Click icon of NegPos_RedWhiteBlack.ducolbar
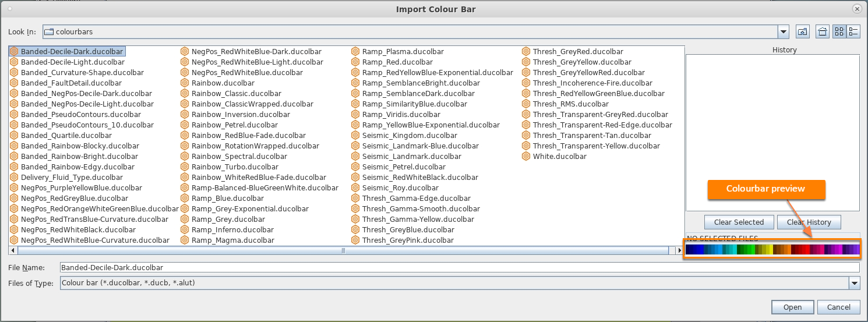 point(15,229)
